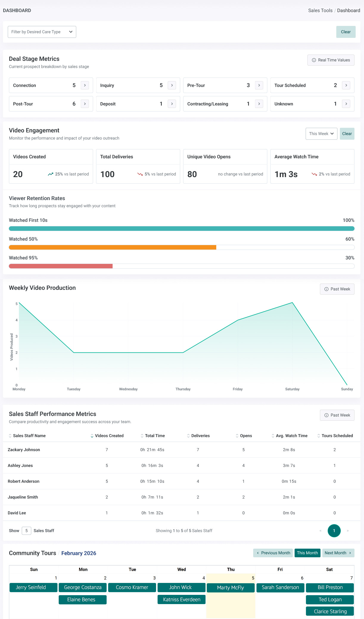Change Show rows count field
The height and width of the screenshot is (619, 364).
[27, 531]
